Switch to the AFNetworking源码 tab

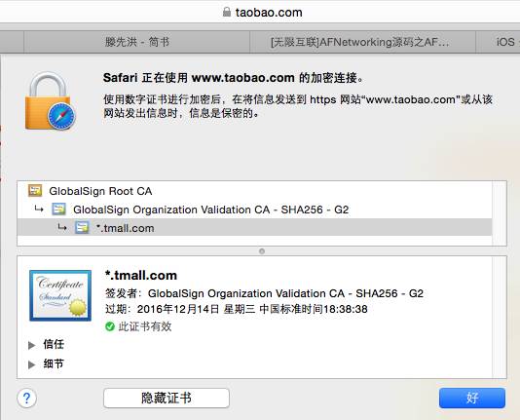click(363, 42)
